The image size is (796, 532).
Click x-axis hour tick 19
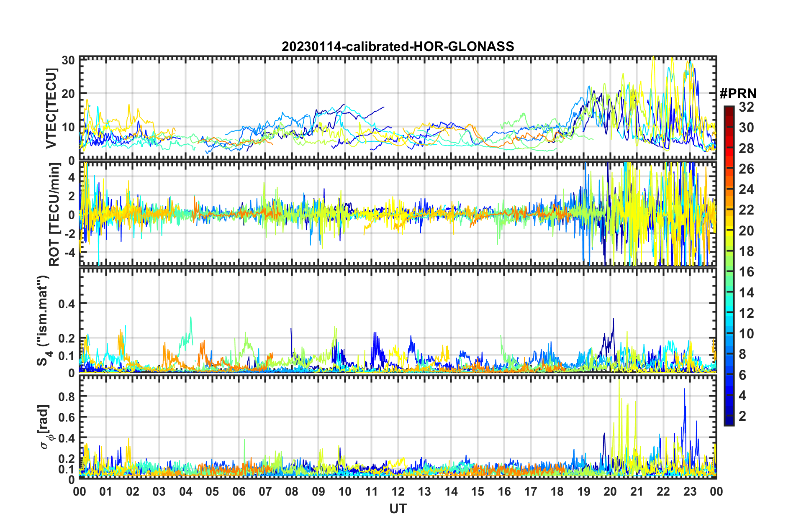(x=584, y=491)
